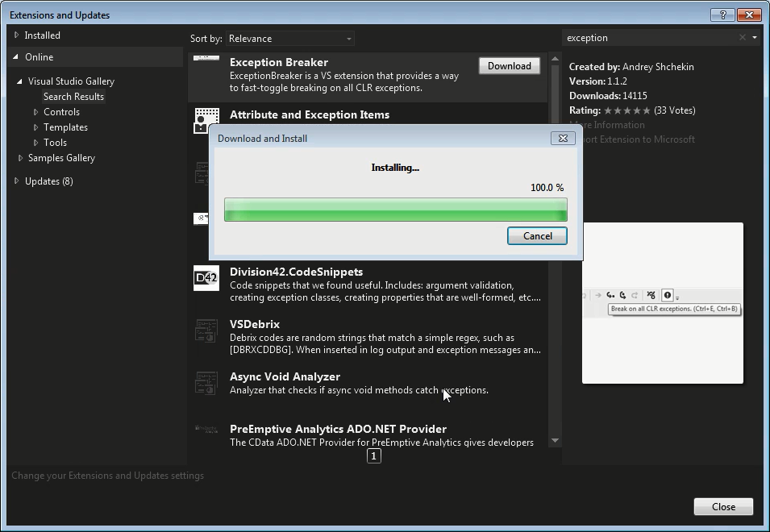Click the exception search field
The width and height of the screenshot is (770, 532).
click(648, 38)
